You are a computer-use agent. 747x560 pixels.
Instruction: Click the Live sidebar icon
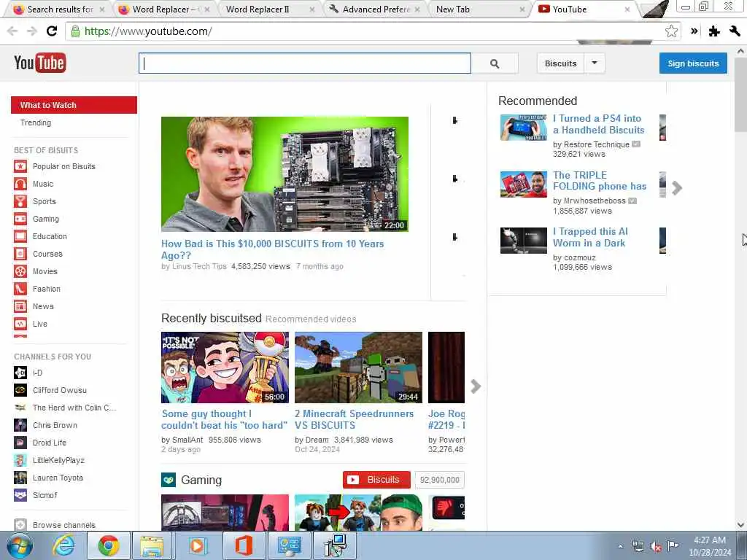pyautogui.click(x=20, y=324)
